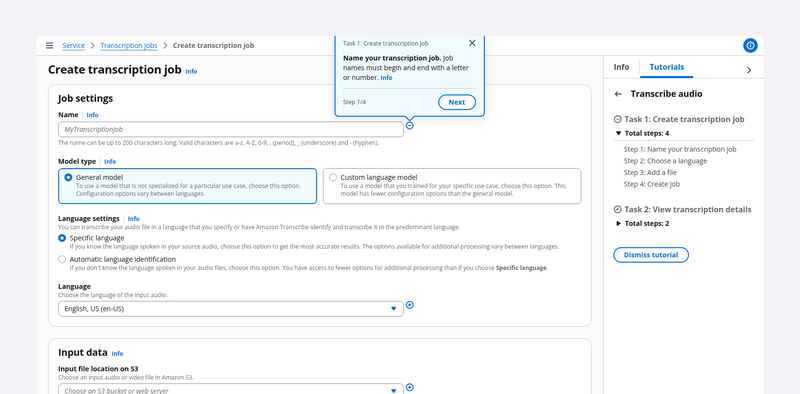The height and width of the screenshot is (394, 800).
Task: Select the Custom language model option
Action: click(452, 186)
